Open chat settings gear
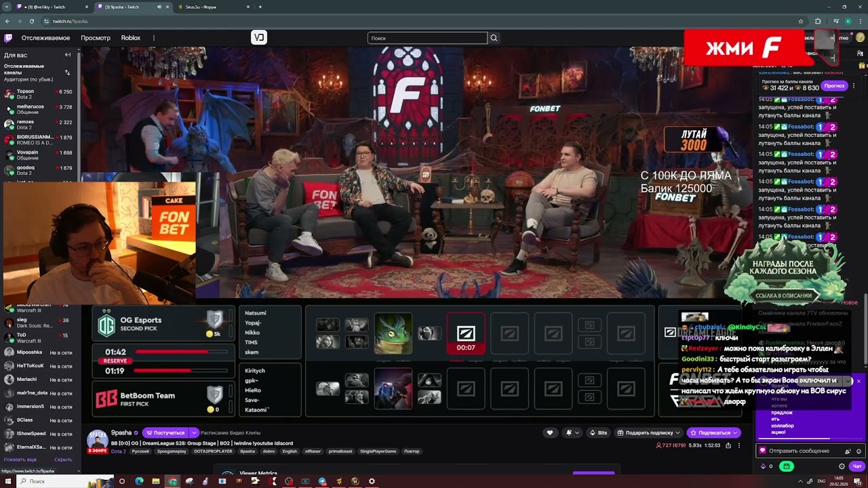Image resolution: width=868 pixels, height=488 pixels. (x=842, y=466)
